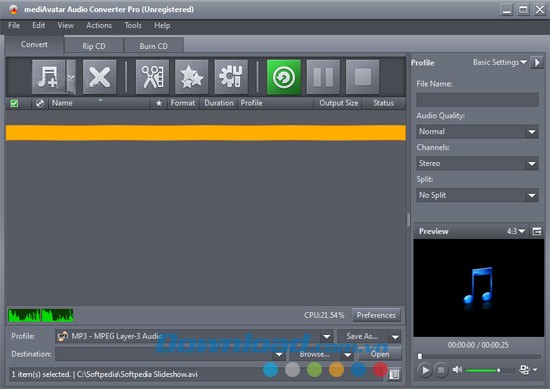Open the snapshot options icon in preview

point(524,370)
